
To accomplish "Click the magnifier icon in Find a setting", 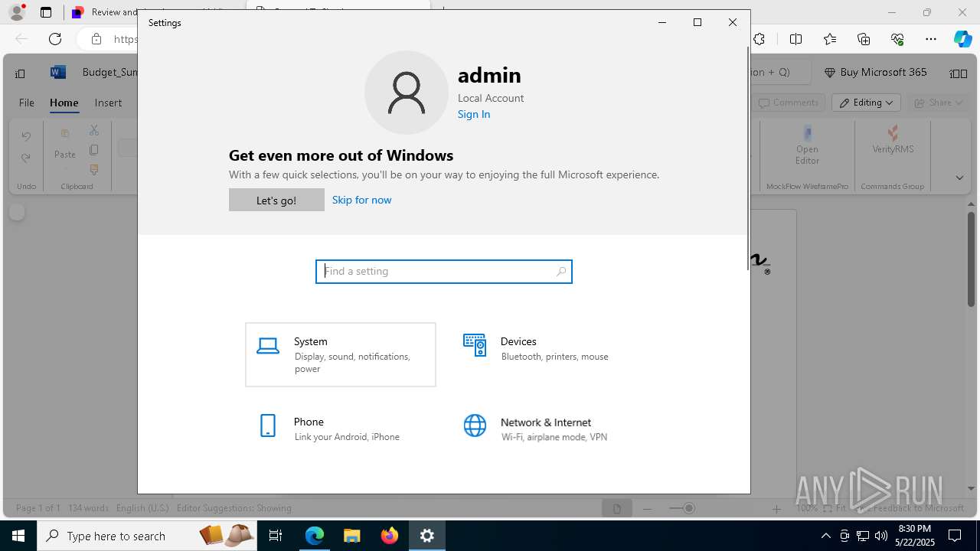I will pyautogui.click(x=561, y=271).
